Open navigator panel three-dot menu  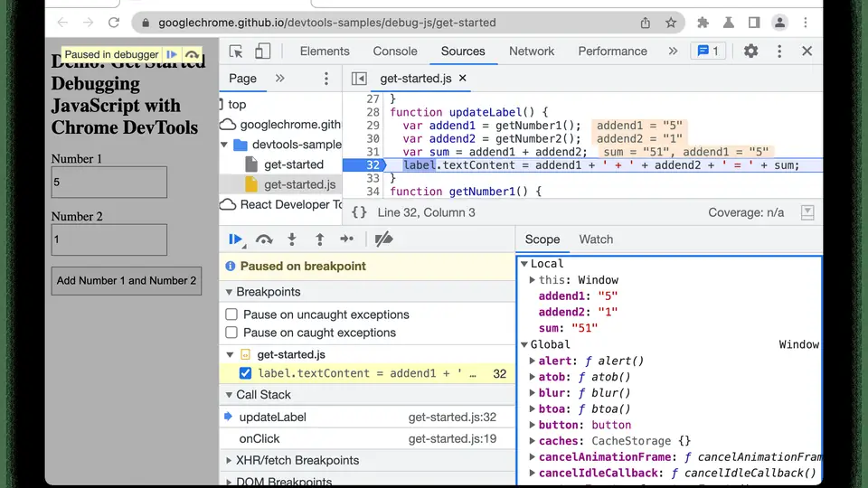326,79
